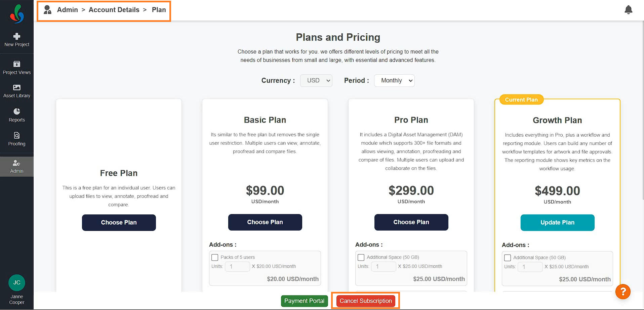Select Admin in the sidebar menu
Image resolution: width=644 pixels, height=310 pixels.
pos(17,167)
